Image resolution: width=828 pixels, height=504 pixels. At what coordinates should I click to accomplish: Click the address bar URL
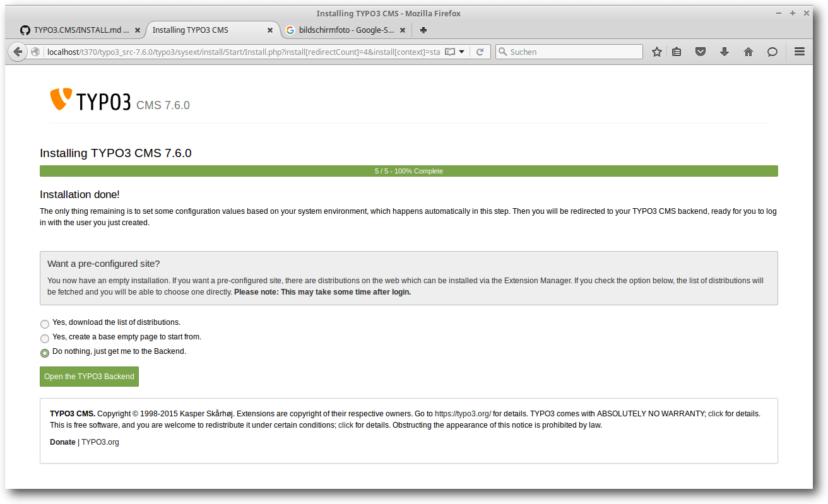click(x=244, y=52)
